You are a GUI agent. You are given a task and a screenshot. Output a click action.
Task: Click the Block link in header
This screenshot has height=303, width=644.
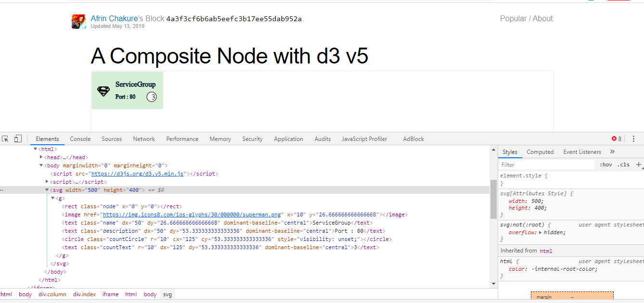(155, 18)
